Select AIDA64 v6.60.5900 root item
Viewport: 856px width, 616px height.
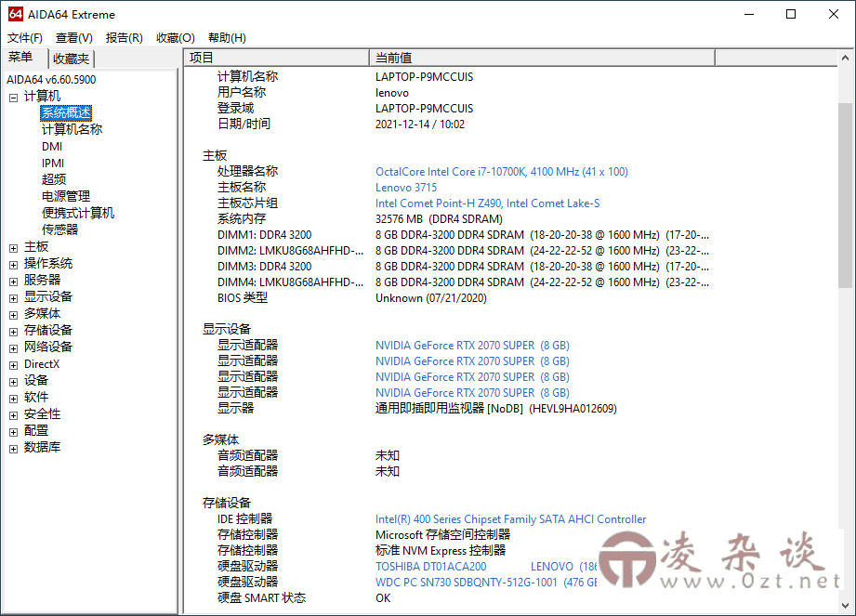pos(51,80)
